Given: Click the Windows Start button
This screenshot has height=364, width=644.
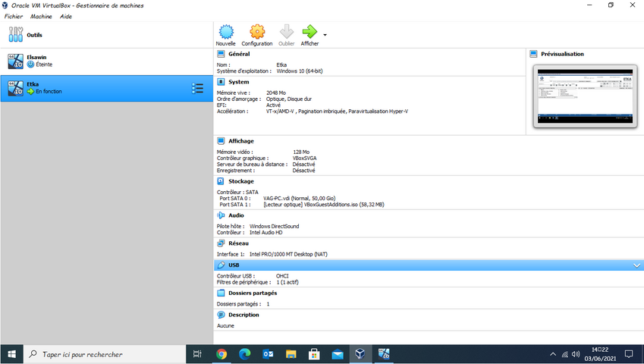Looking at the screenshot, I should [12, 354].
